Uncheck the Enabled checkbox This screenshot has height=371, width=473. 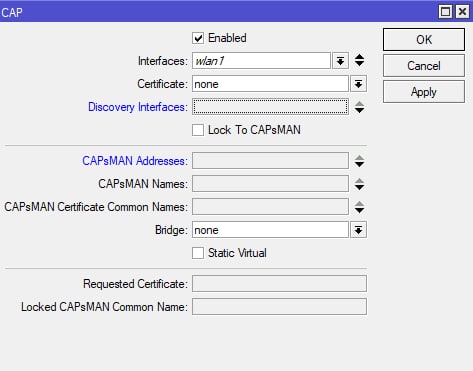198,38
